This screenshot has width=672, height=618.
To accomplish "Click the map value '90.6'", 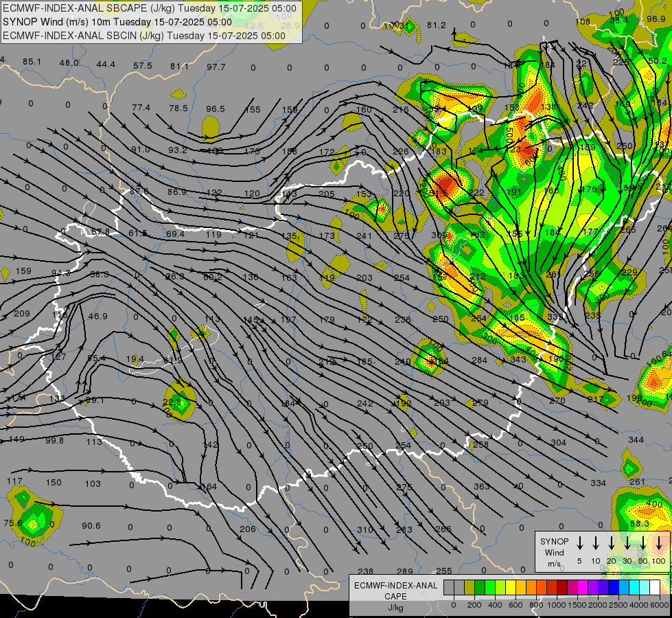I will click(x=91, y=525).
